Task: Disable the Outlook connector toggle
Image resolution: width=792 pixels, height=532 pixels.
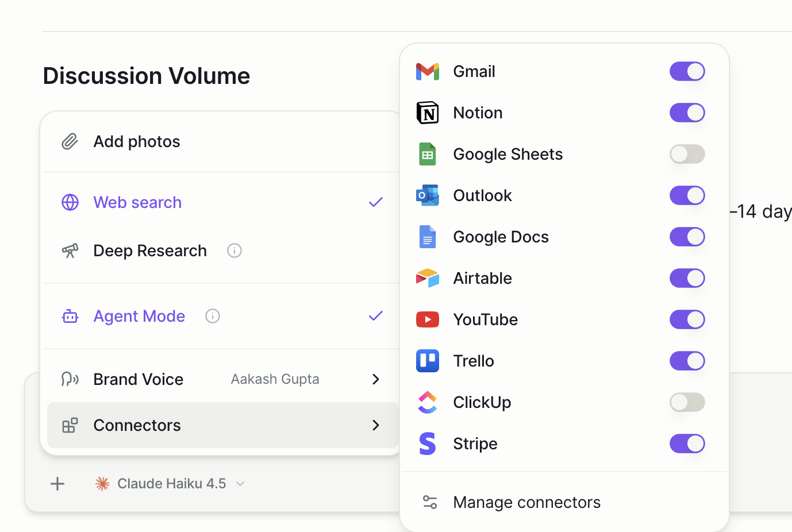Action: (x=687, y=196)
